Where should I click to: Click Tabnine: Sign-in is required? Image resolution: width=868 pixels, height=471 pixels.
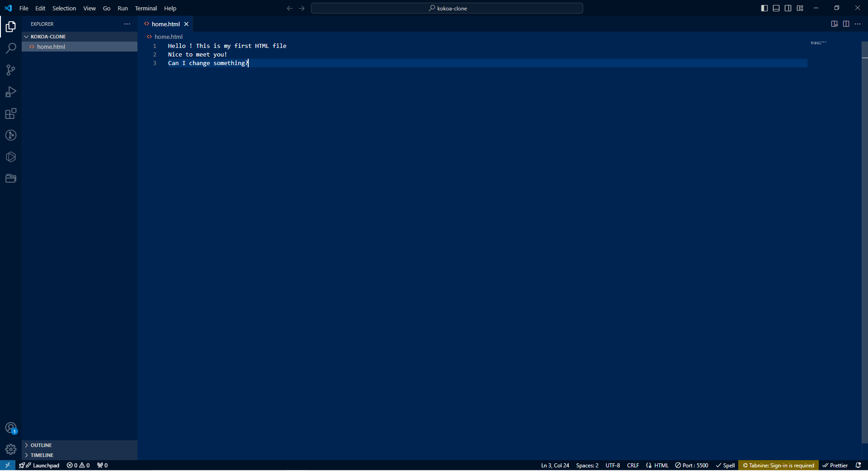[778, 465]
